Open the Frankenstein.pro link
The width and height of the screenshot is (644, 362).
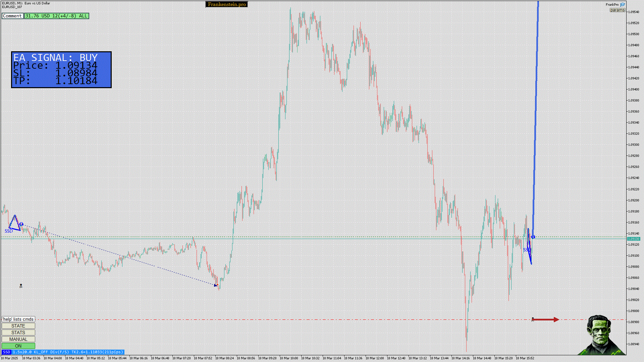click(227, 4)
